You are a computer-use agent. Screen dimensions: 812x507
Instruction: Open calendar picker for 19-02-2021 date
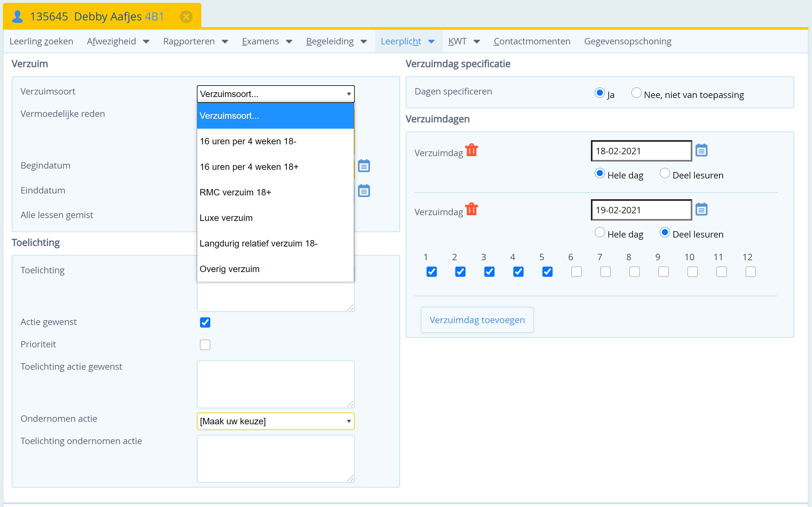click(702, 209)
